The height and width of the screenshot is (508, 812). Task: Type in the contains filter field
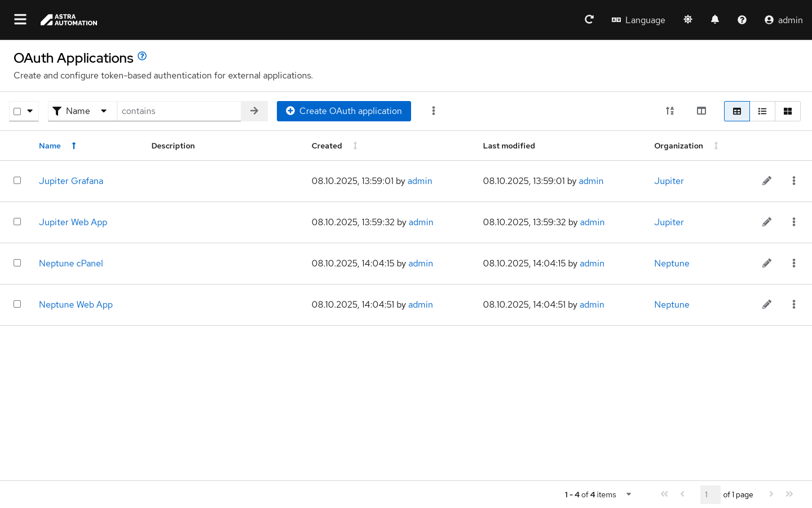179,111
